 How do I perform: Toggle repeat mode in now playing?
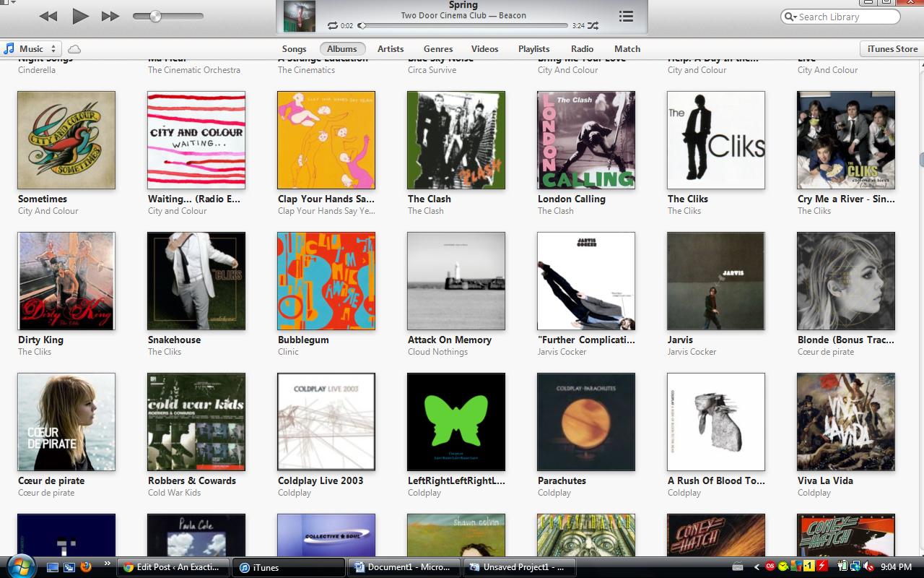(x=332, y=26)
